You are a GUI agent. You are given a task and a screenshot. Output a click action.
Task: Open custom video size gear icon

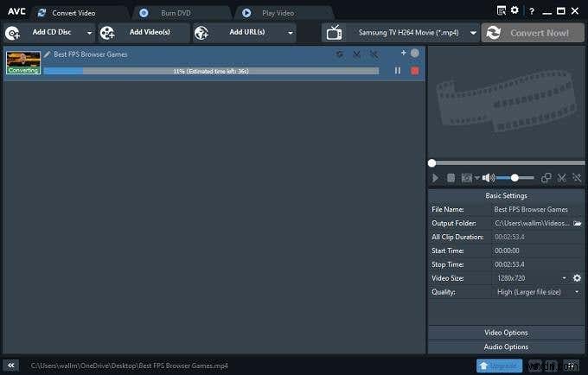point(577,278)
